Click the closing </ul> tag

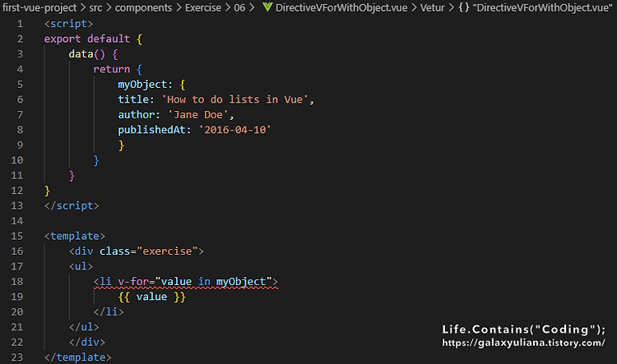84,327
